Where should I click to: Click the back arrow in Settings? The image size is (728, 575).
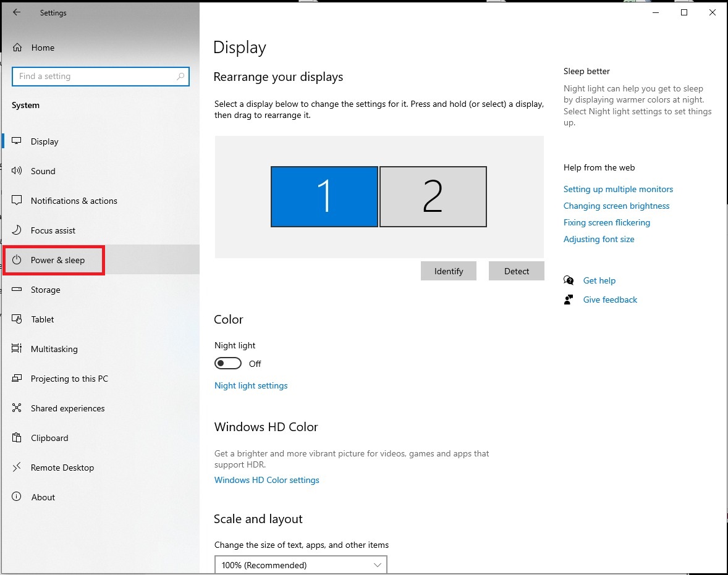coord(17,12)
